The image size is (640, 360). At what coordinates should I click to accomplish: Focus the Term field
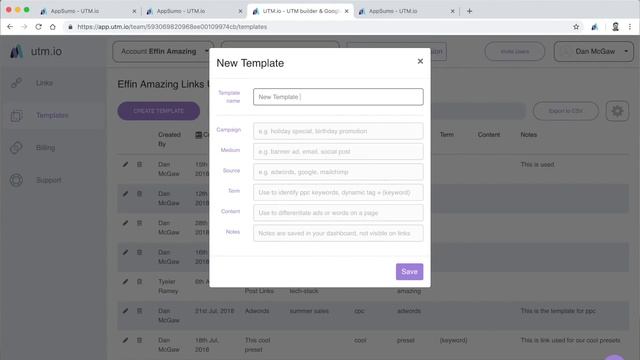338,192
